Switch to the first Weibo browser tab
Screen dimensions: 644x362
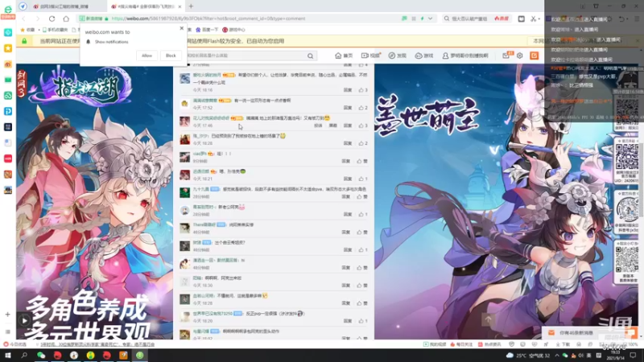pos(64,6)
